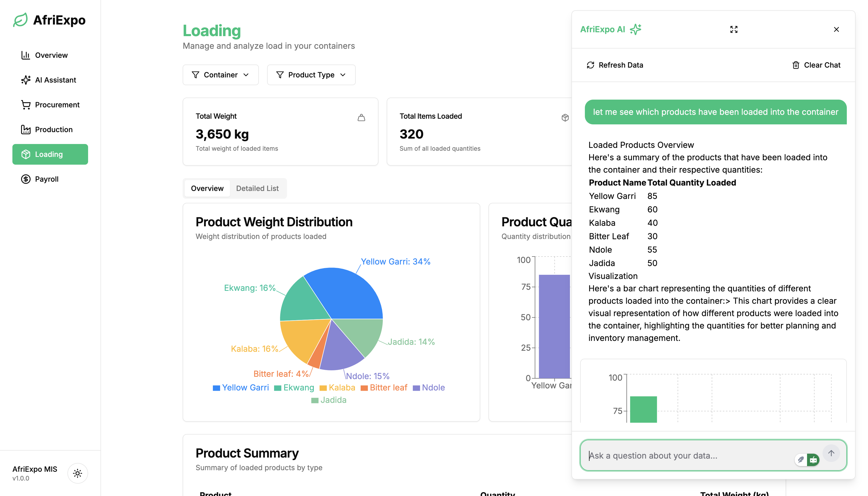Click Refresh Data in the AI panel

click(615, 65)
